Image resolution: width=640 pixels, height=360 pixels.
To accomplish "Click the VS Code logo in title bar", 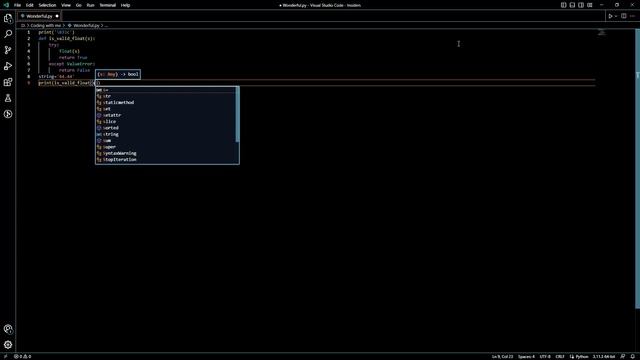I will point(6,5).
